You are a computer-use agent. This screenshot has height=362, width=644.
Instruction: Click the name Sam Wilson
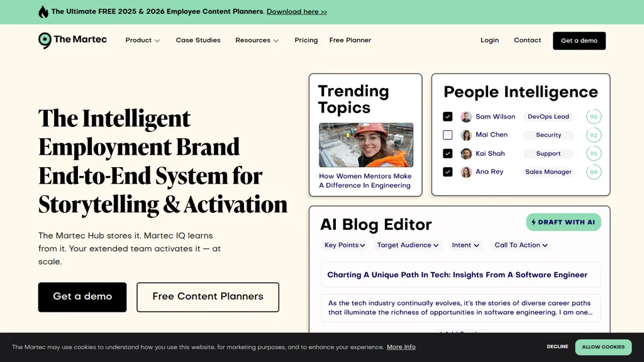coord(496,116)
